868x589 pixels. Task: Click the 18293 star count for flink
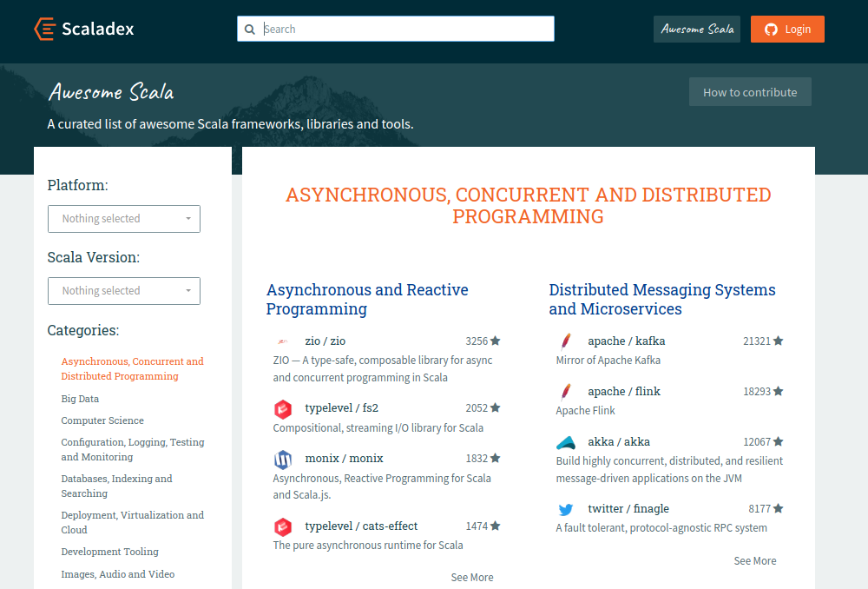[757, 392]
